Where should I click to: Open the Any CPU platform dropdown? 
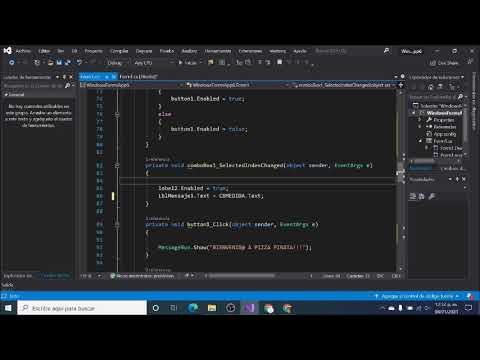pyautogui.click(x=153, y=63)
